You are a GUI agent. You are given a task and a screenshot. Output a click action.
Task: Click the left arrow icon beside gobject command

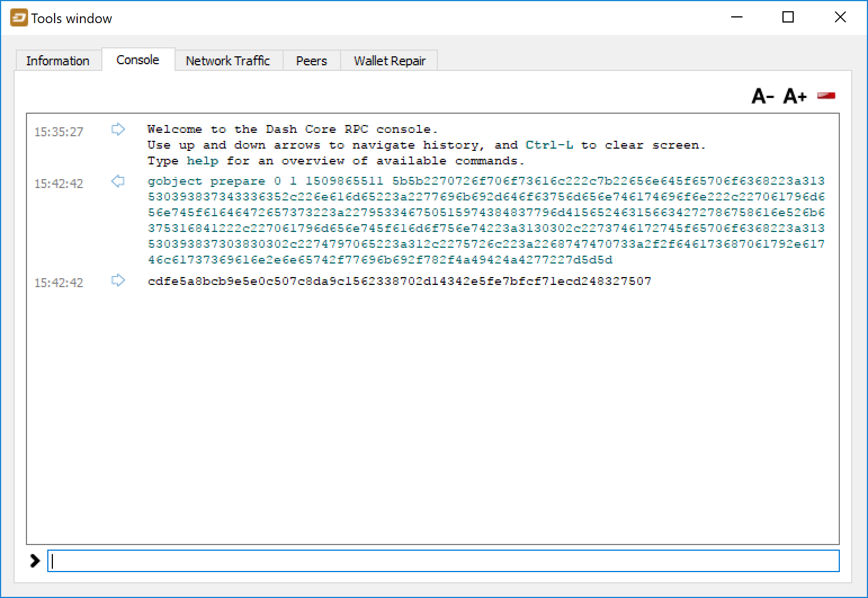[118, 181]
